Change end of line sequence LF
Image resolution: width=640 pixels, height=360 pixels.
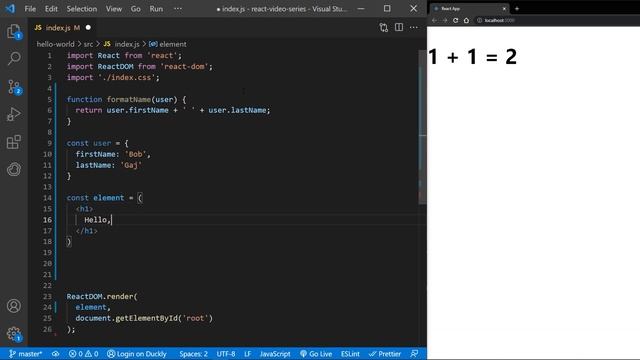pyautogui.click(x=247, y=354)
